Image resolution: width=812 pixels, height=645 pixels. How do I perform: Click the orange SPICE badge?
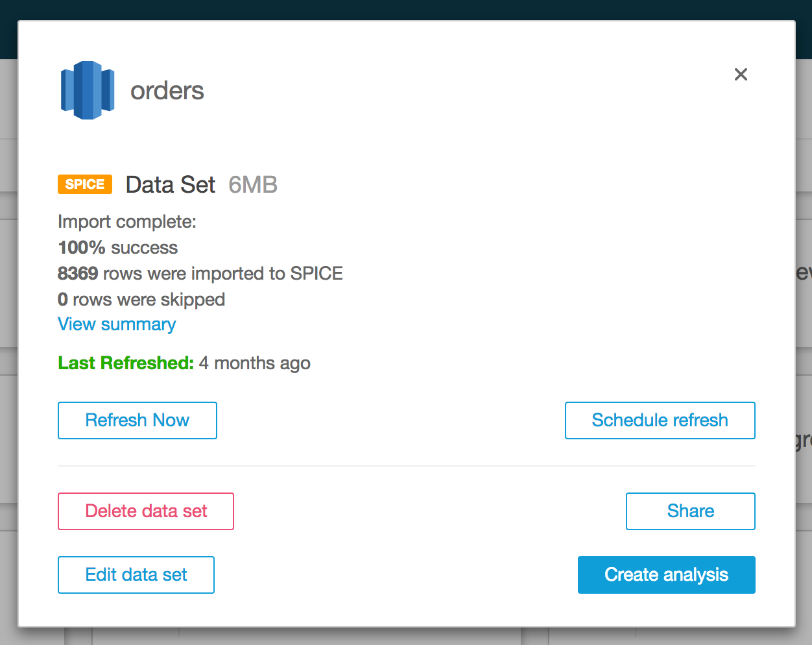point(84,184)
